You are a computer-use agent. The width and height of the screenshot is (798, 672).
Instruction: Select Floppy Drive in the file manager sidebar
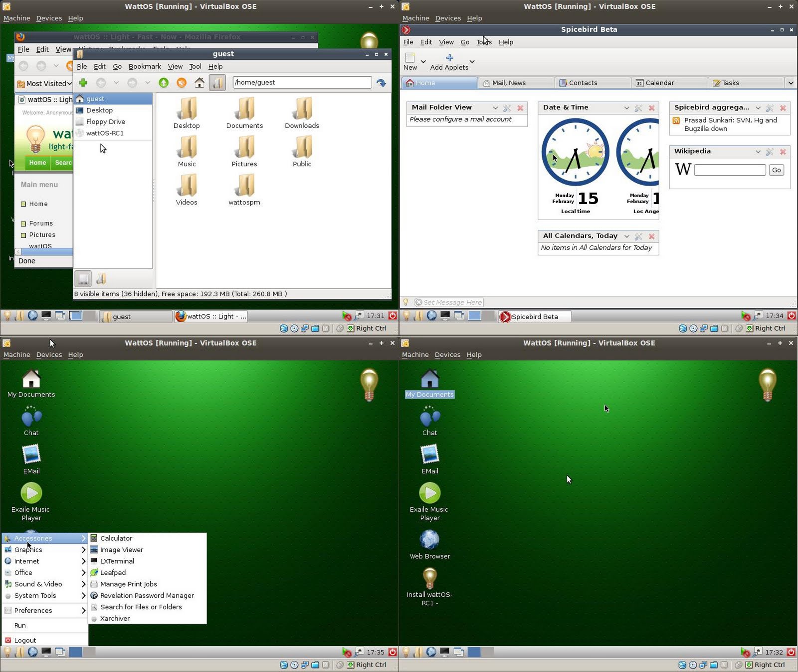(x=113, y=122)
